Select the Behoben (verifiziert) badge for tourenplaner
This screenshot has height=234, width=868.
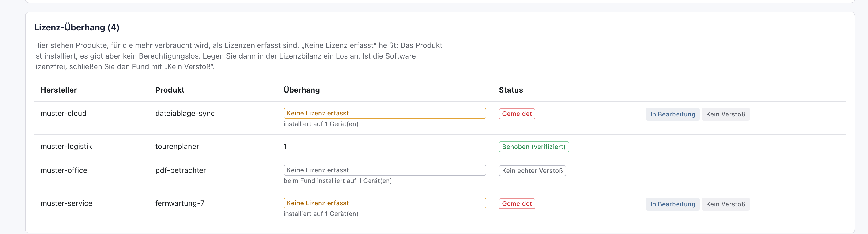pos(534,147)
